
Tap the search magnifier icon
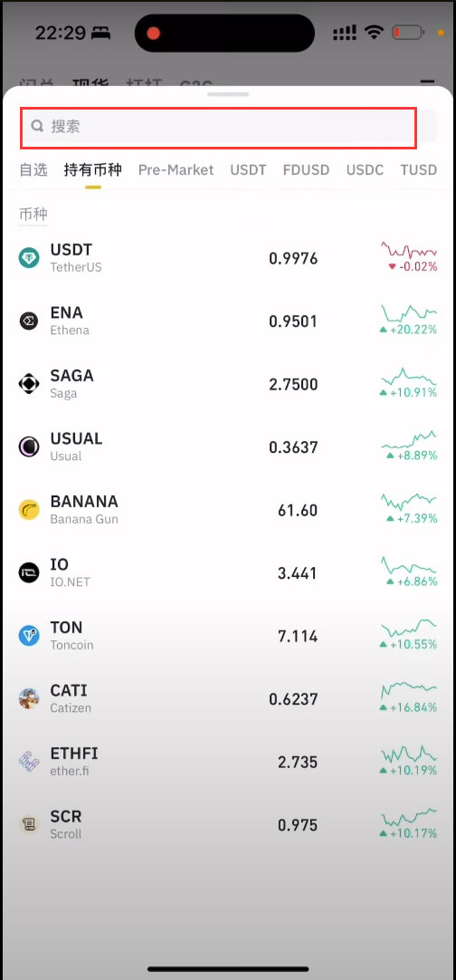tap(37, 126)
